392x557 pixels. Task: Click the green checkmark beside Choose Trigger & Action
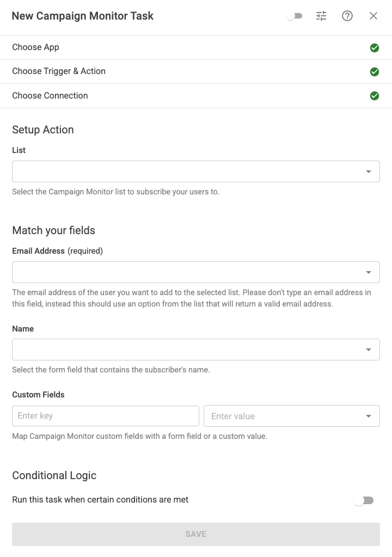tap(374, 72)
